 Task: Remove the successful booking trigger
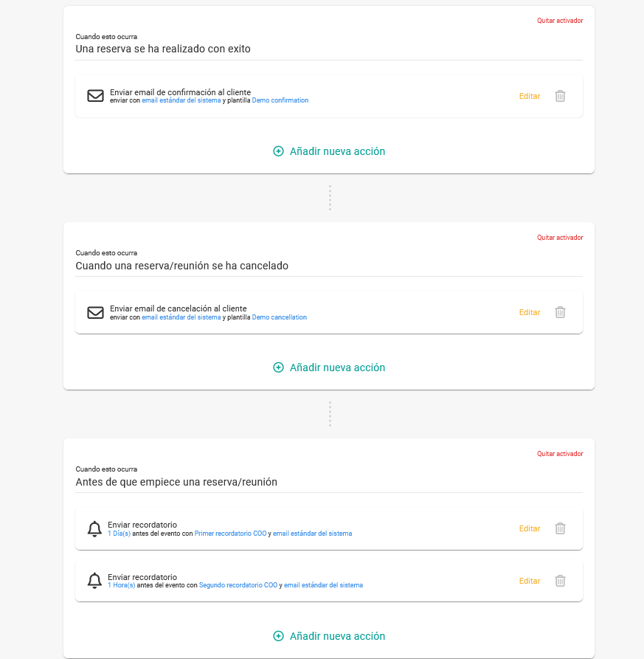(x=560, y=21)
